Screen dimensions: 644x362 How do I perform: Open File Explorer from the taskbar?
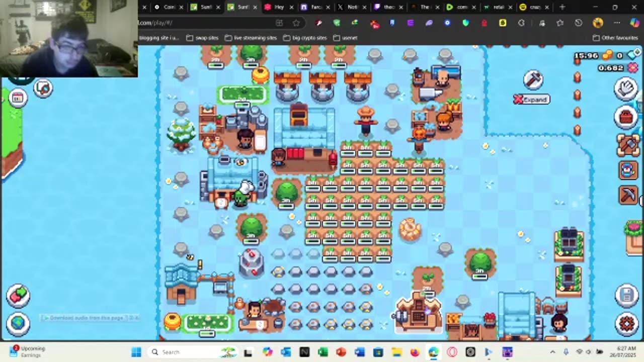(396, 352)
